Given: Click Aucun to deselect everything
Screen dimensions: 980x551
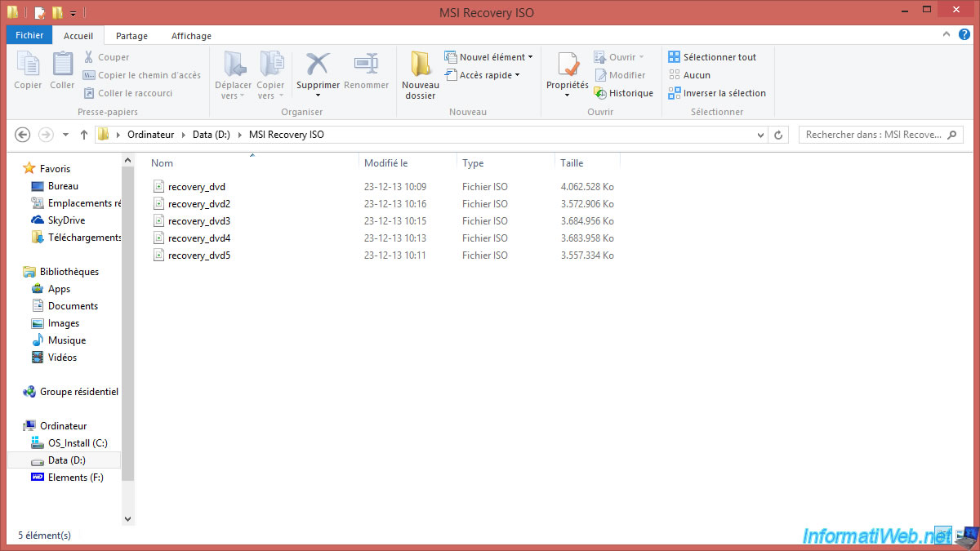Looking at the screenshot, I should (x=689, y=75).
